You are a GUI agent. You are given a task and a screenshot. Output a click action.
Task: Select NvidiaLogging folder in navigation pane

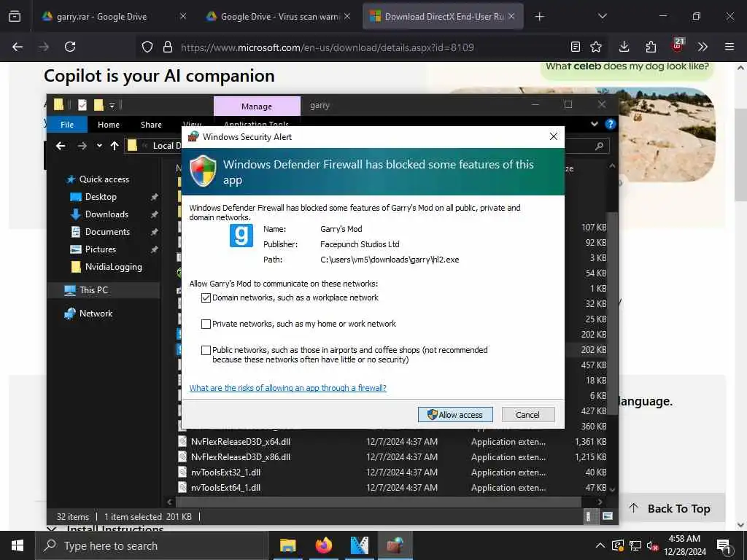[113, 267]
